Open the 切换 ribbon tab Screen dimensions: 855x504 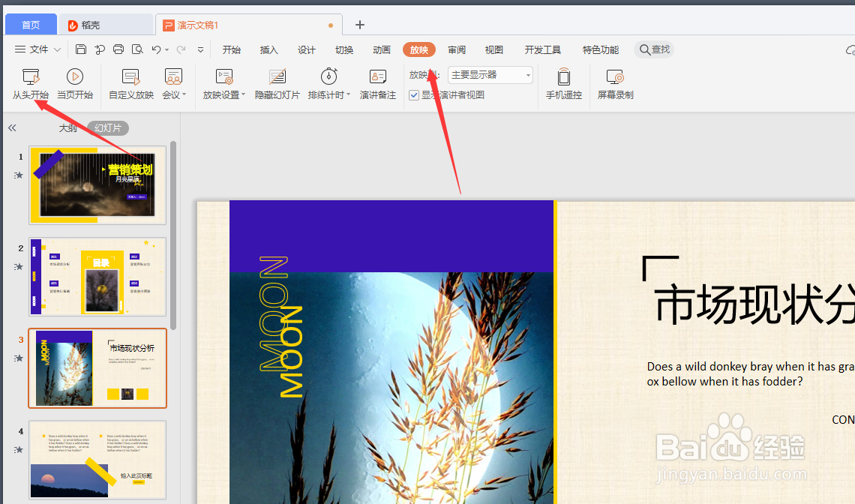[x=344, y=49]
